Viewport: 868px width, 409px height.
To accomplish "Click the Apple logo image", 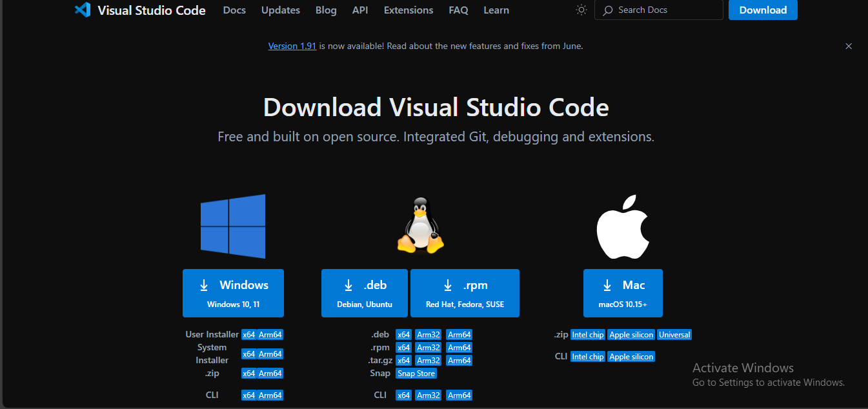I will tap(623, 226).
